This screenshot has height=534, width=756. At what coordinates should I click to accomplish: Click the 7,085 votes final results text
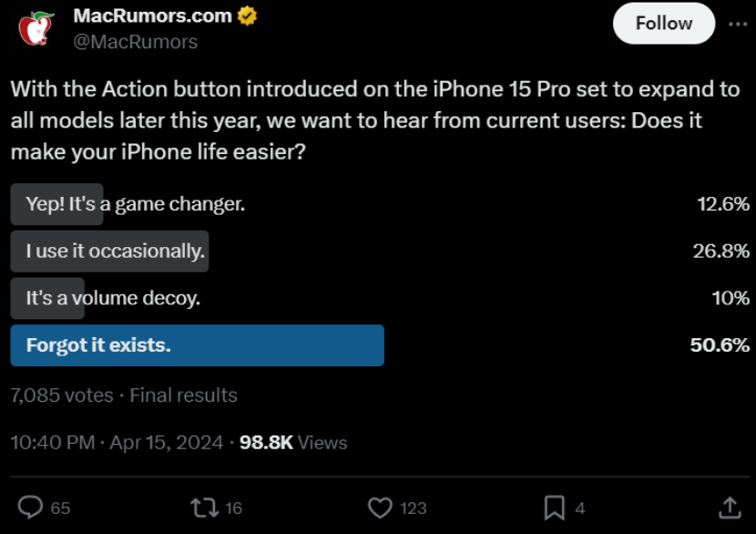click(124, 395)
